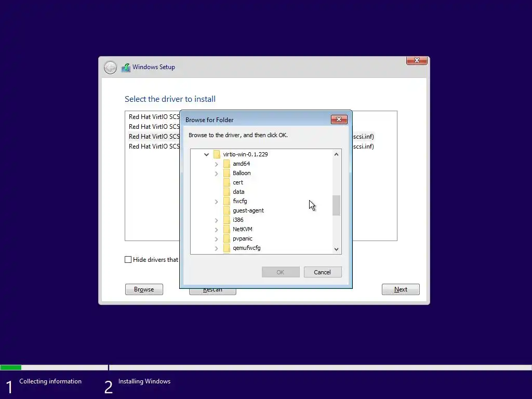Select the pvpanic folder name
Screen dimensions: 532x399
(x=242, y=238)
